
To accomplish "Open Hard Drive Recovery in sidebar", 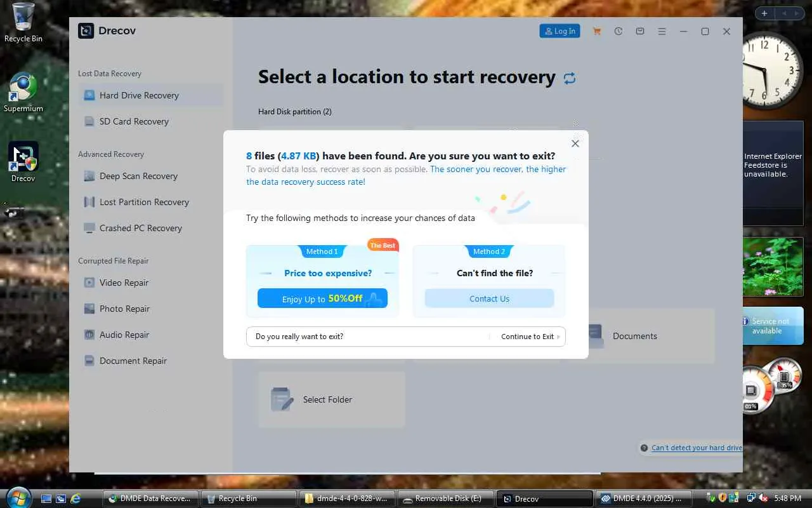I will point(151,95).
